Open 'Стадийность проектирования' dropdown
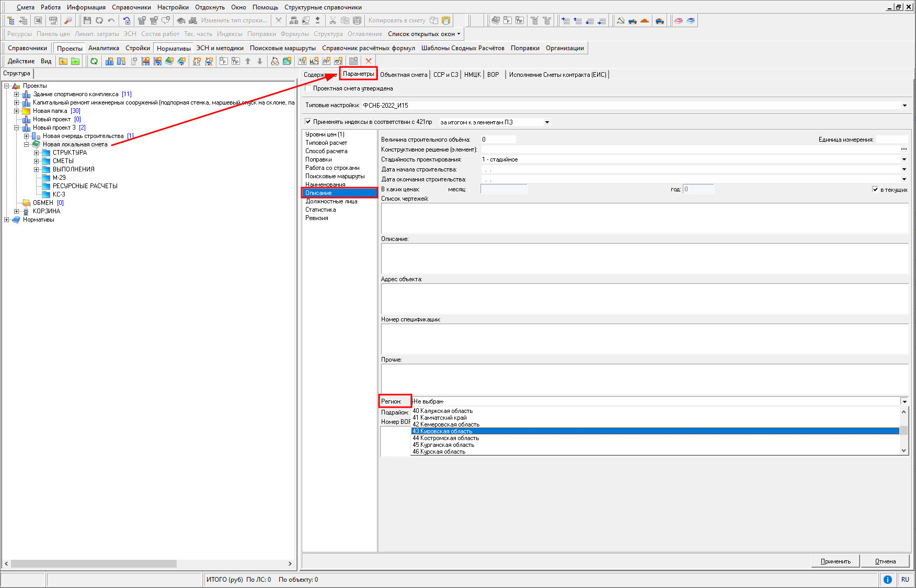Screen dimensions: 916x588 904,159
